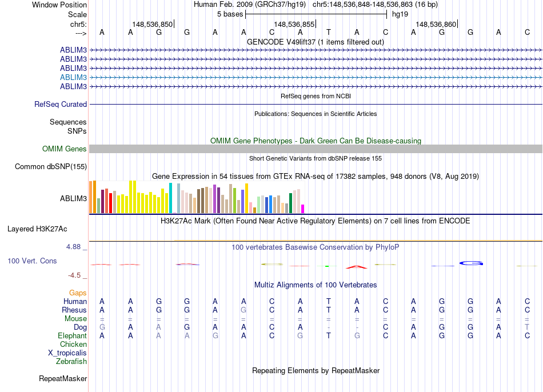Screen dimensions: 543x392
Task: Click the 'RefSeq genes from NCBI' track title
Action: pyautogui.click(x=316, y=96)
